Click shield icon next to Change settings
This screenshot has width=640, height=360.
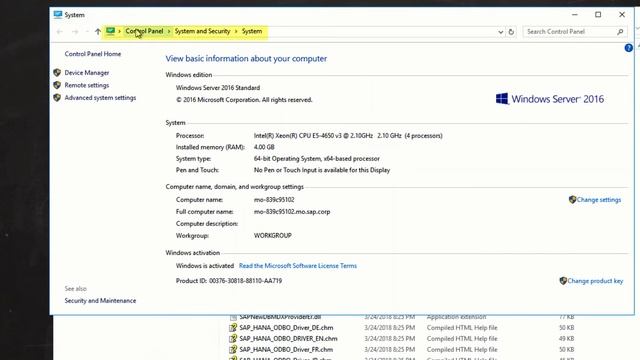572,199
